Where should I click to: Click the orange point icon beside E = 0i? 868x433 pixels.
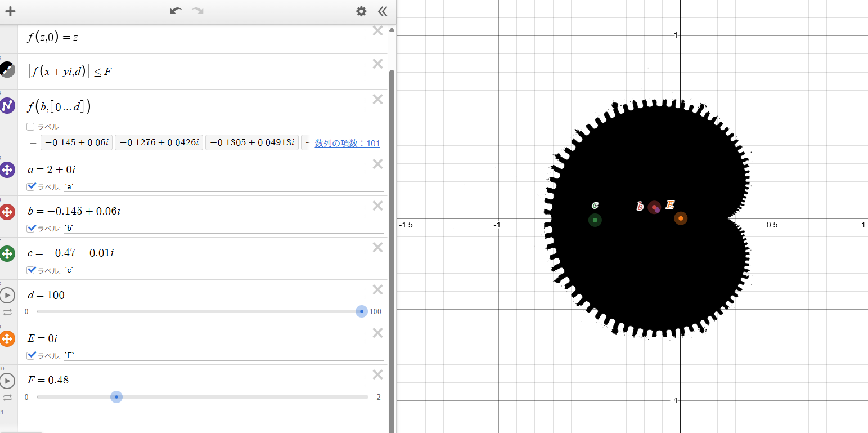point(7,338)
